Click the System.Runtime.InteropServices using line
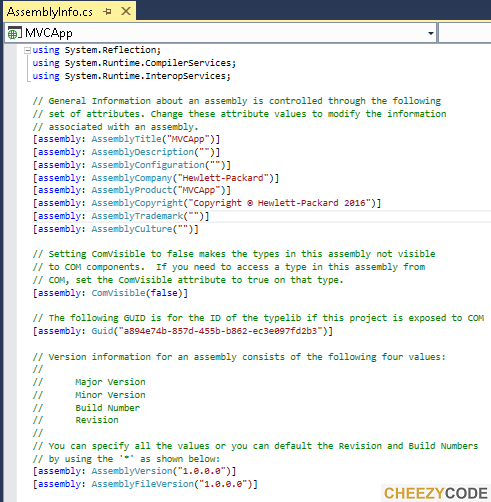Image resolution: width=491 pixels, height=502 pixels. 131,76
